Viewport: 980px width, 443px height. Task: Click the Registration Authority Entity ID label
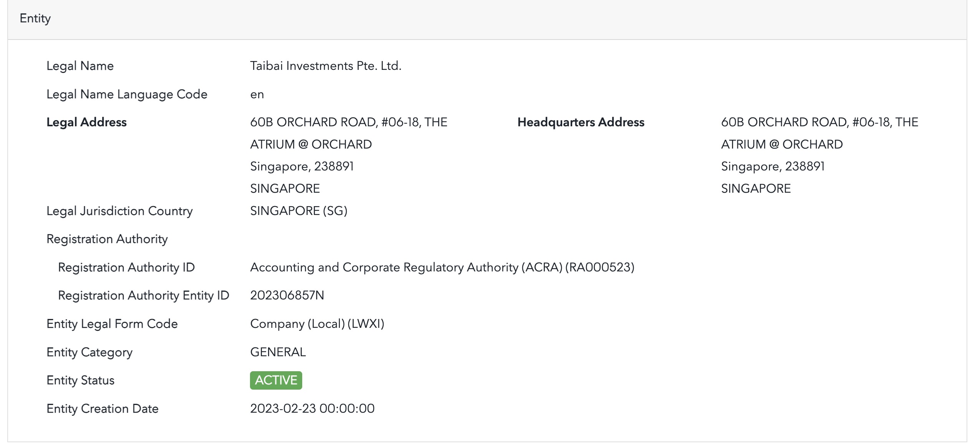tap(143, 295)
